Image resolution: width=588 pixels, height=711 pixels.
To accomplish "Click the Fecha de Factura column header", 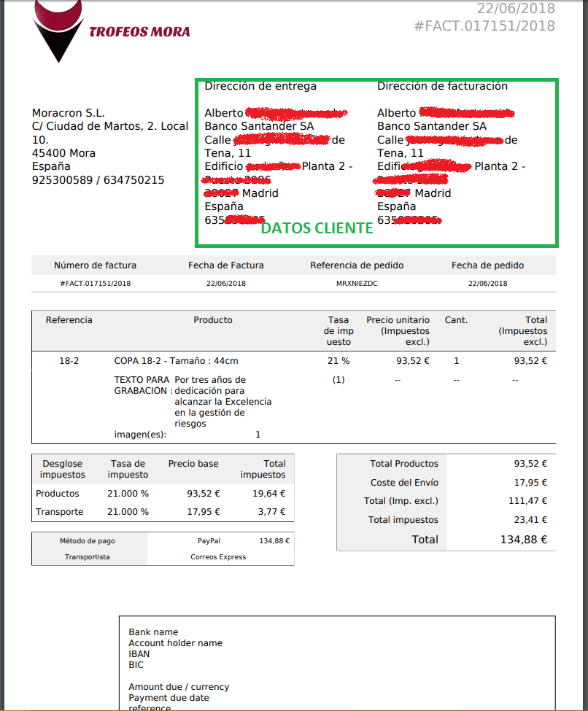I will pos(226,265).
